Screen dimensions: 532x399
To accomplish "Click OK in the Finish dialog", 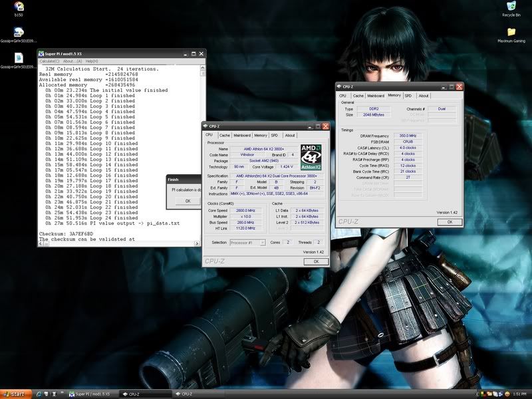I will tap(188, 200).
